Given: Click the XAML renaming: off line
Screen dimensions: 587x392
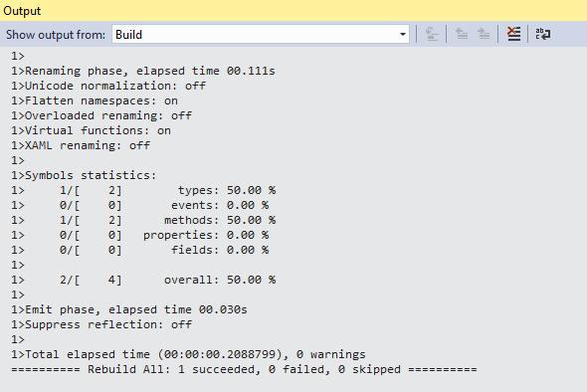Looking at the screenshot, I should (x=81, y=145).
